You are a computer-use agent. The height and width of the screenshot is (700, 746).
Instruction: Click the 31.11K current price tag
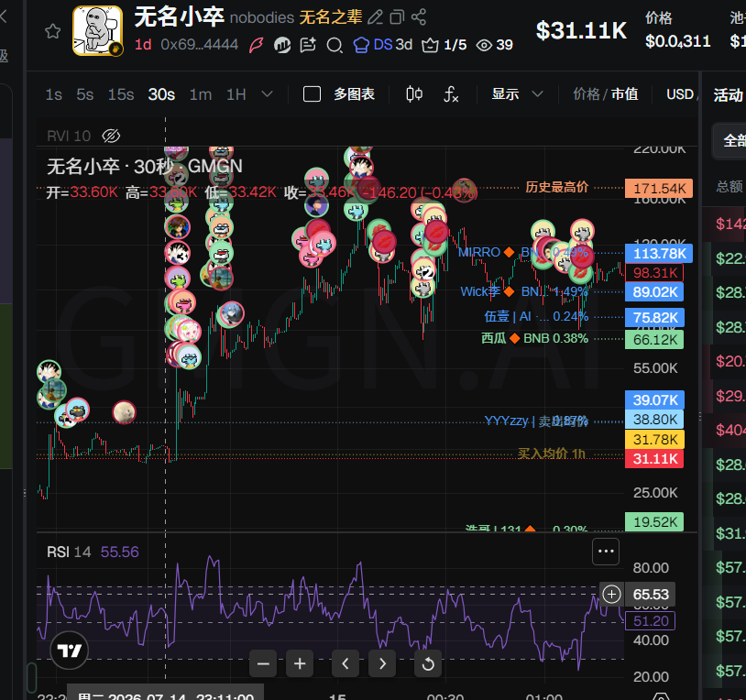point(654,459)
